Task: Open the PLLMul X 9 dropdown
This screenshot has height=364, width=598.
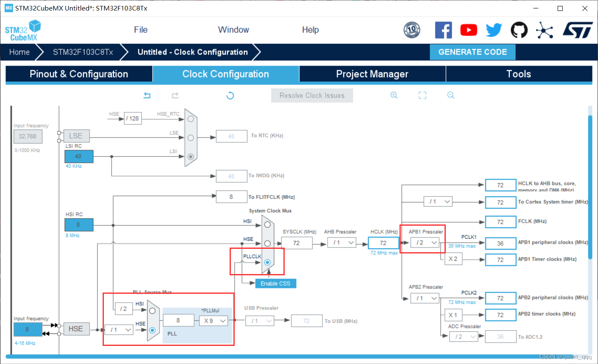Action: [x=213, y=321]
